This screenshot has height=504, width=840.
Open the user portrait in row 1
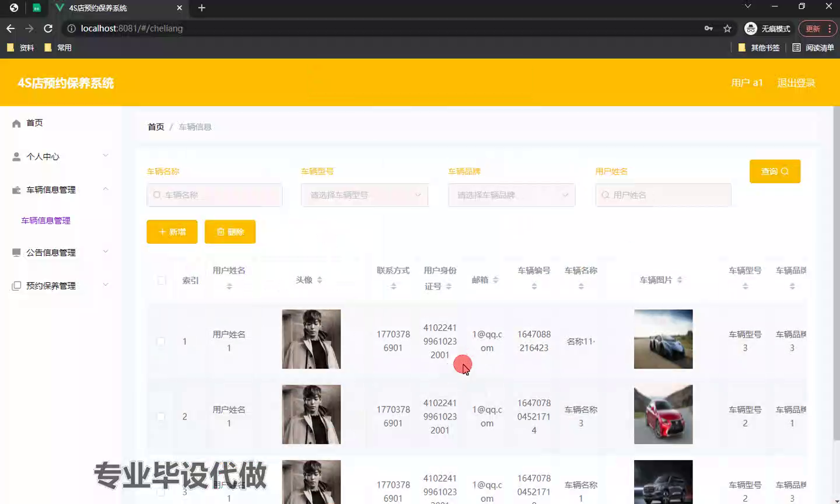tap(311, 339)
